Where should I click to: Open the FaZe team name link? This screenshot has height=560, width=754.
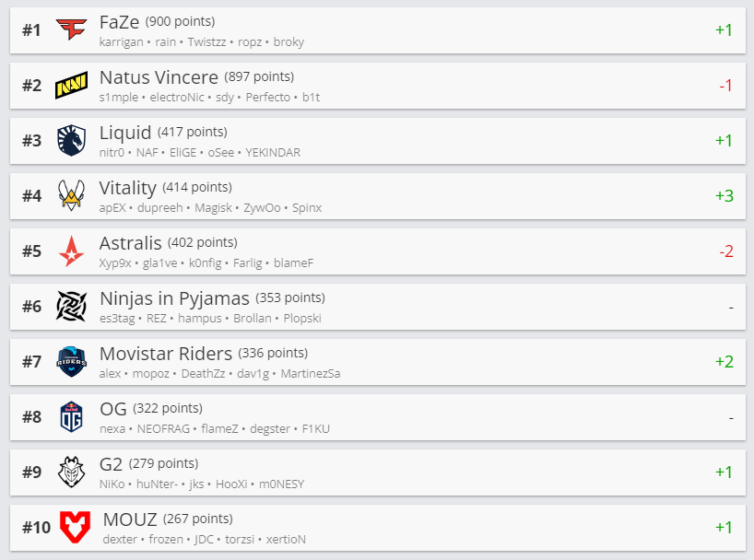120,23
